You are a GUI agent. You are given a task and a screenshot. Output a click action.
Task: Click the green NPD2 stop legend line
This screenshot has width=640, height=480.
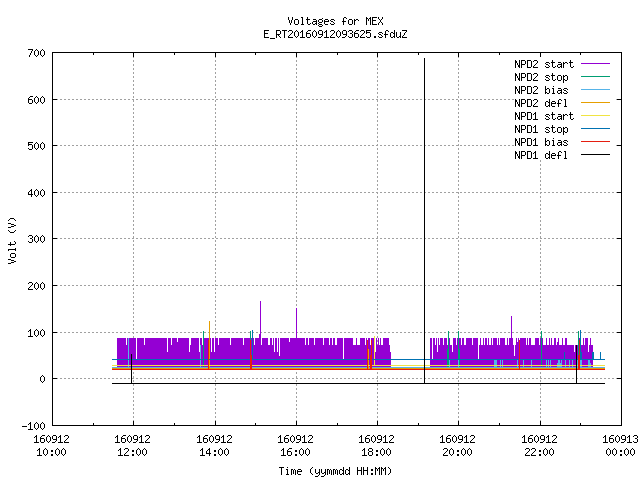[595, 77]
